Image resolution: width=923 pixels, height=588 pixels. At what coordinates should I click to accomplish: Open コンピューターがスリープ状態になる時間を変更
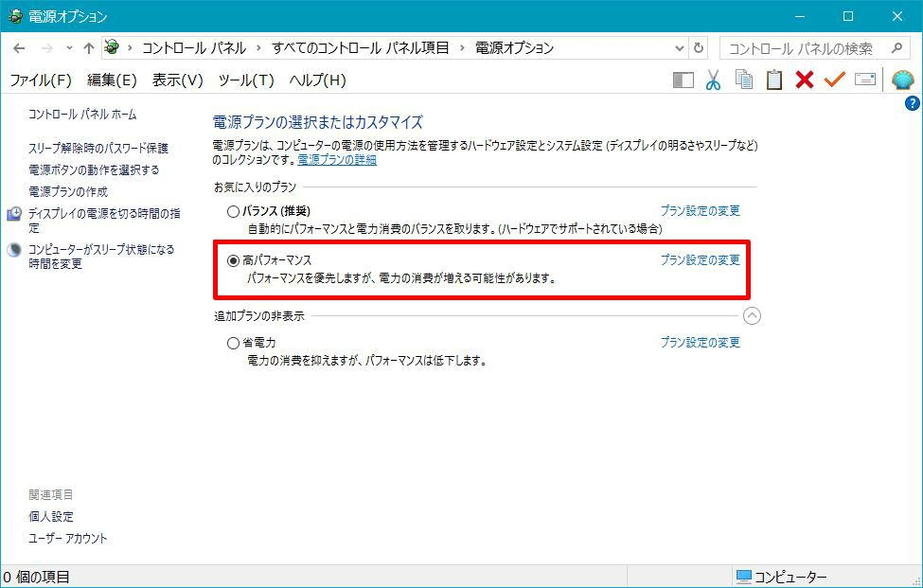(101, 256)
